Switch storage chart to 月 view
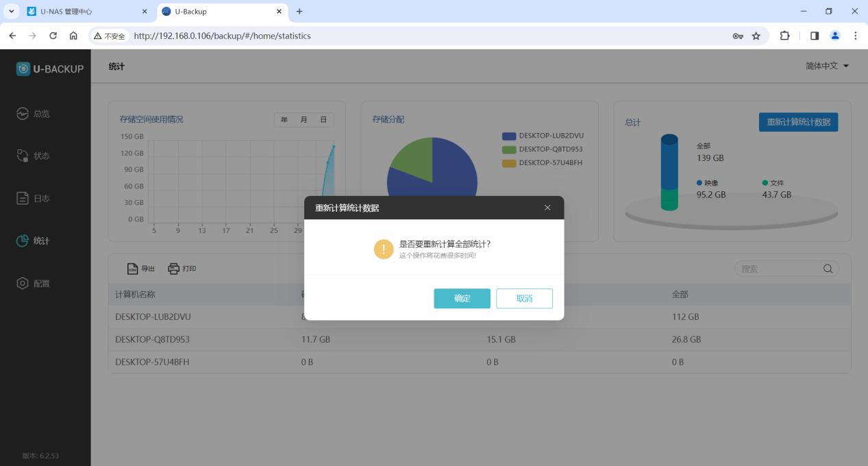 303,120
